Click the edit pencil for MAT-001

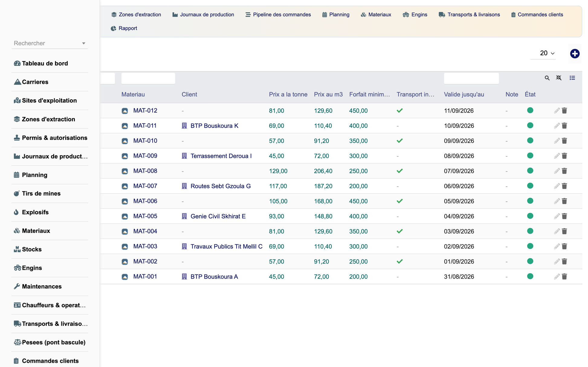click(557, 277)
